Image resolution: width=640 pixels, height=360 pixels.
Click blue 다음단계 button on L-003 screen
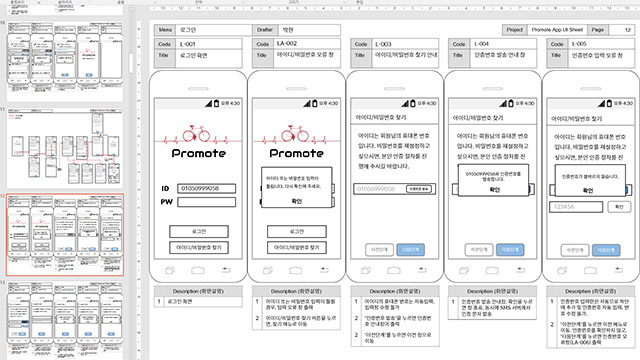pyautogui.click(x=411, y=250)
